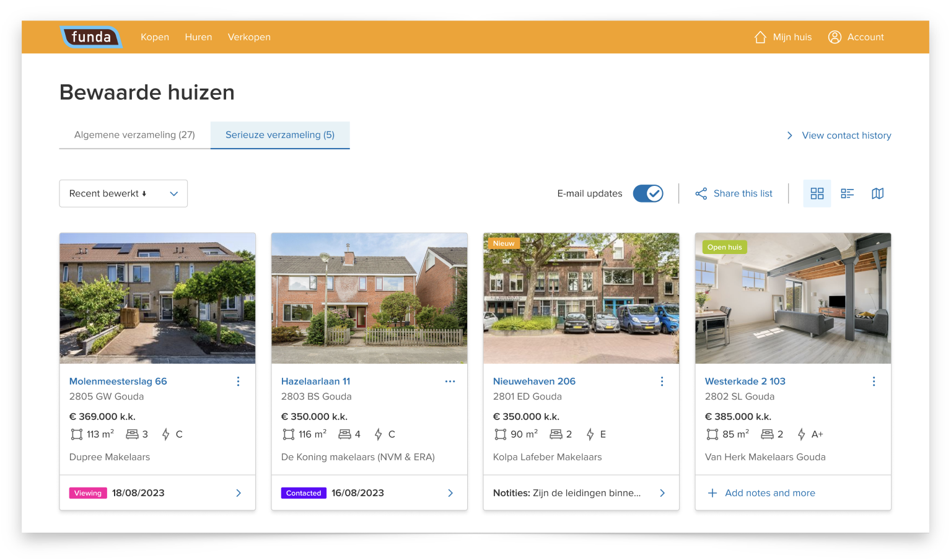Click bedroom icon on Westerkade 2 103 card
Image resolution: width=951 pixels, height=560 pixels.
[767, 434]
